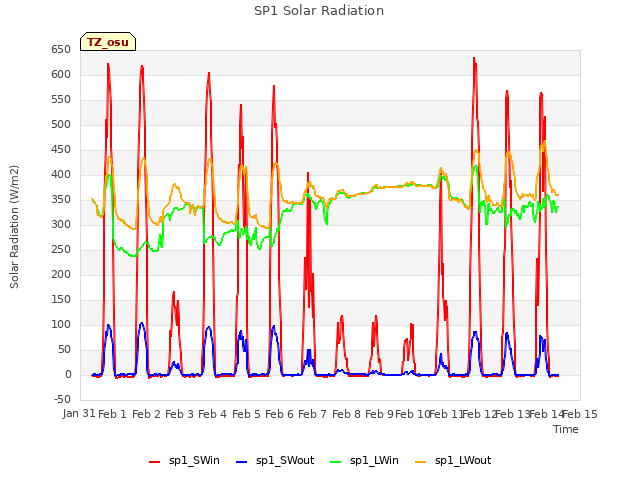Click the TZ_osu annotation box
The width and height of the screenshot is (640, 480).
(x=108, y=42)
